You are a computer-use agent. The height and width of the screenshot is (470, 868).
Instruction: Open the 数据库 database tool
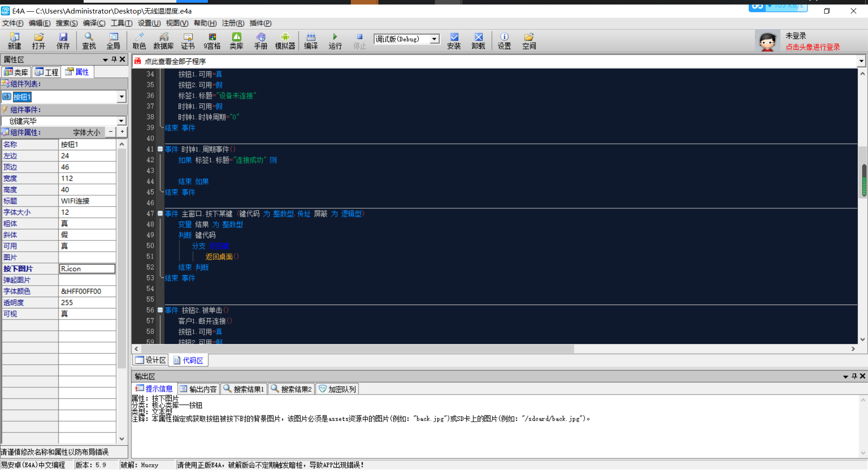(164, 41)
